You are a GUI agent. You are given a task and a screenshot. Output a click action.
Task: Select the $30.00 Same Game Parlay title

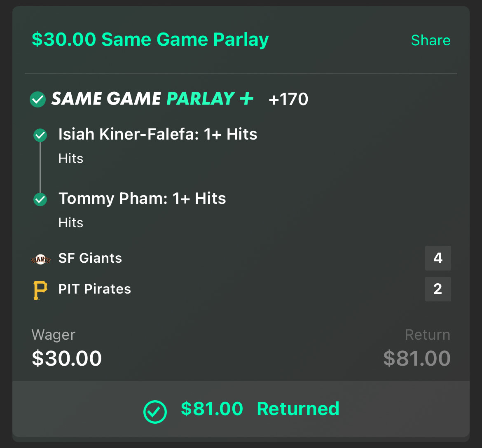point(150,40)
